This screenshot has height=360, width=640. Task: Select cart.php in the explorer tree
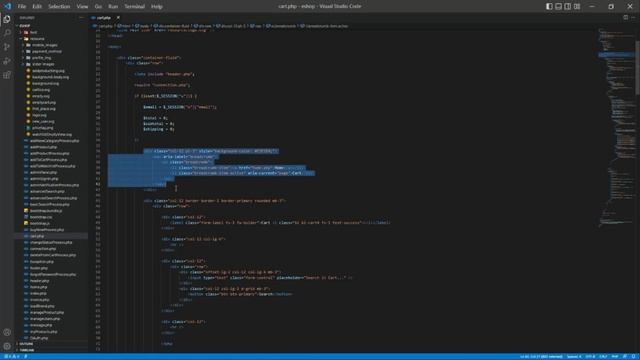37,236
